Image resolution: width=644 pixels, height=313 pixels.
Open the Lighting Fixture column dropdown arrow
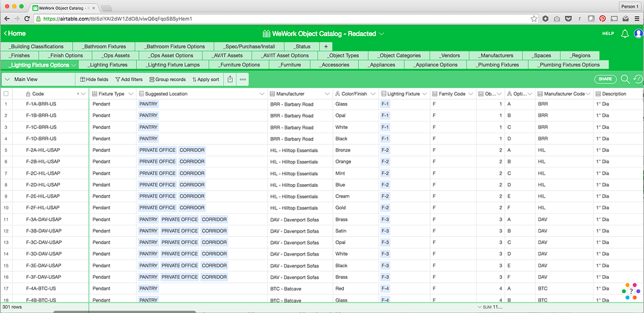(425, 93)
